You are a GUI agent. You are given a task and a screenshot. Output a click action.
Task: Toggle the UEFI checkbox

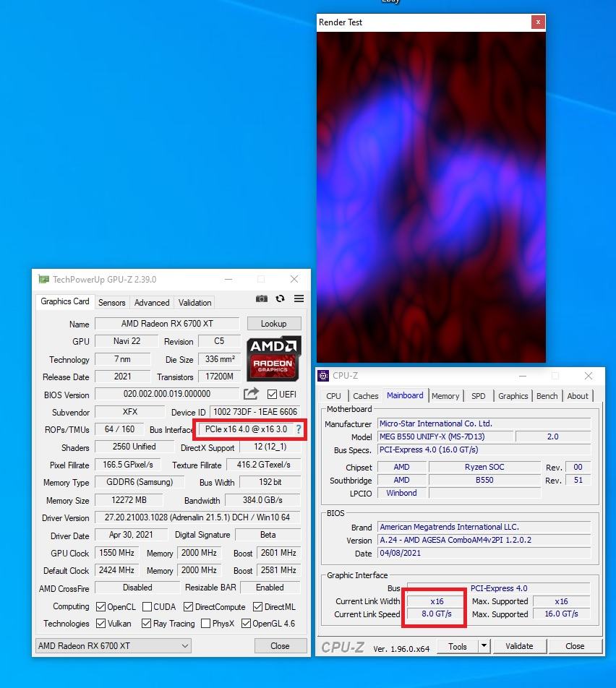coord(273,394)
